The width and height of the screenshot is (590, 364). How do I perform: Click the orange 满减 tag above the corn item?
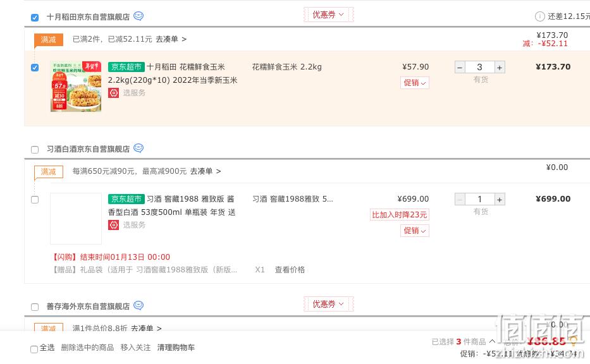tap(49, 39)
